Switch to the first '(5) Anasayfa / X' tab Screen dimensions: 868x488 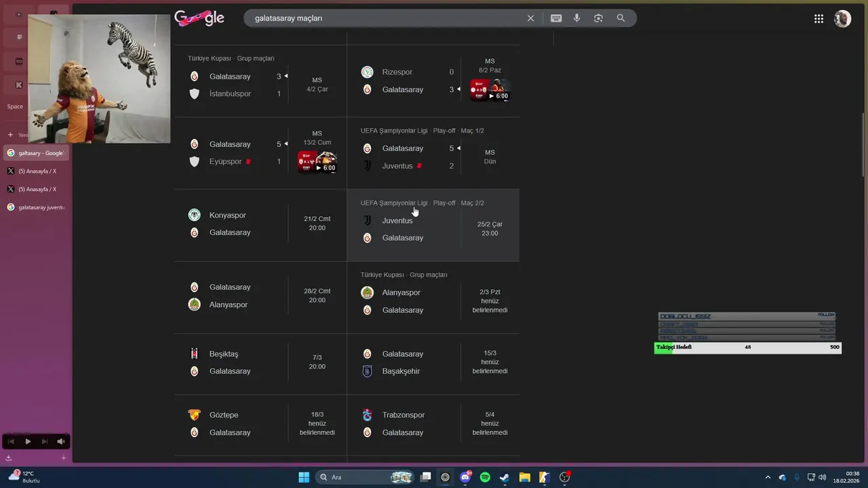35,171
